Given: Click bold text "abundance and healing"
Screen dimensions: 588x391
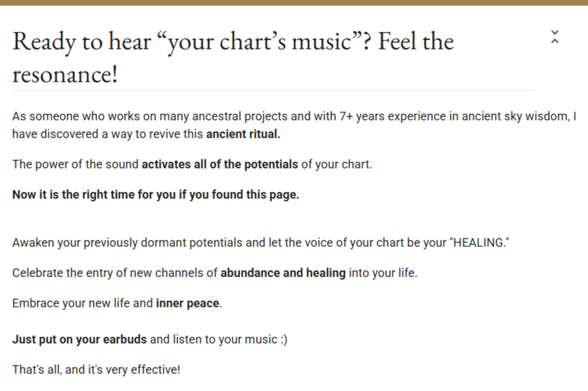Looking at the screenshot, I should click(x=283, y=273).
